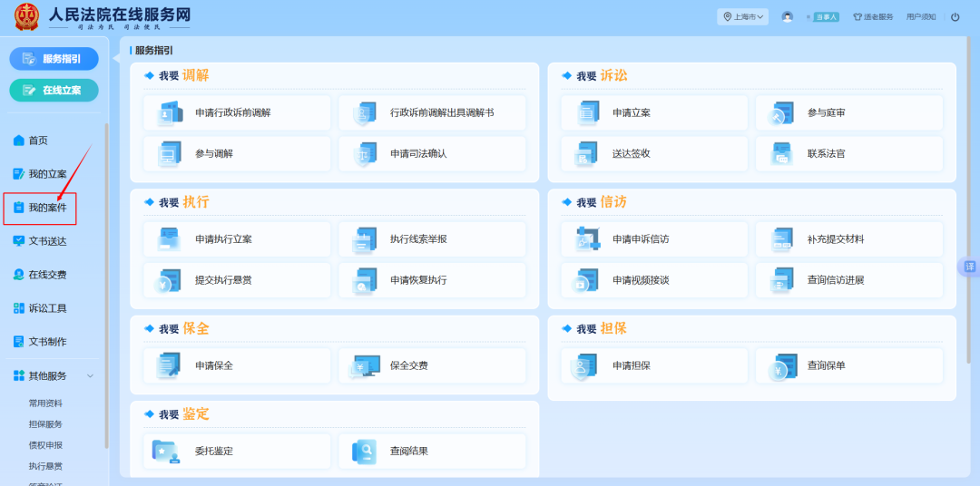
Task: Select 我的案件 in sidebar
Action: tap(40, 208)
